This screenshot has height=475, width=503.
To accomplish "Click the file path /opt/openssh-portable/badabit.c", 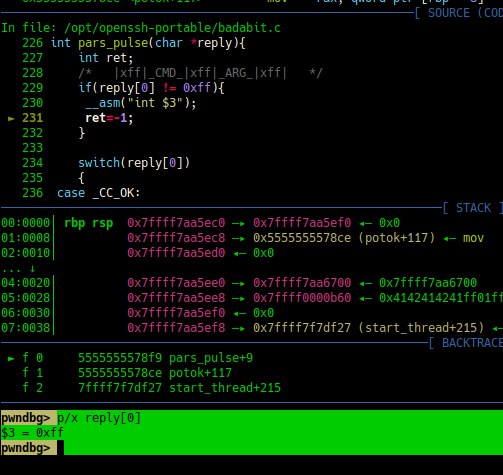I will pos(173,28).
